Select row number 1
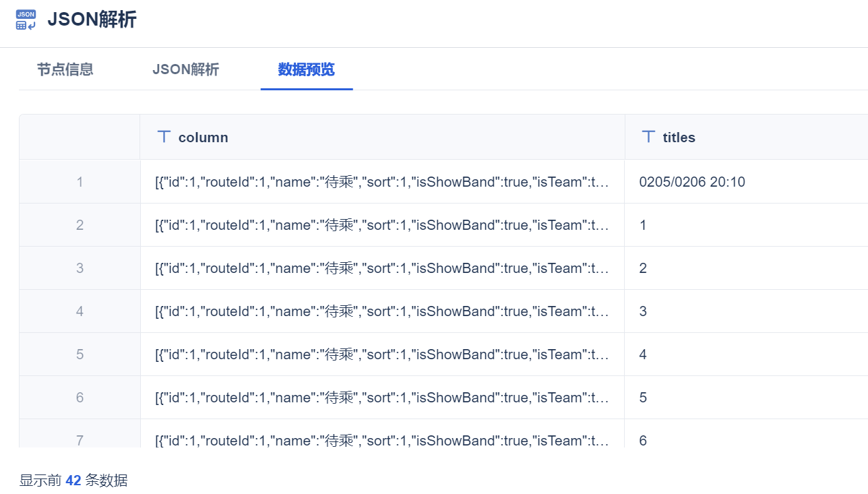Screen dimensions: 868x494 [x=80, y=182]
